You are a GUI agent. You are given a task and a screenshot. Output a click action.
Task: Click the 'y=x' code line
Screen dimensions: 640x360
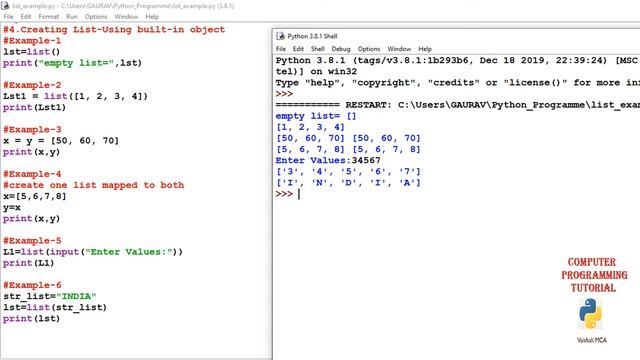12,207
